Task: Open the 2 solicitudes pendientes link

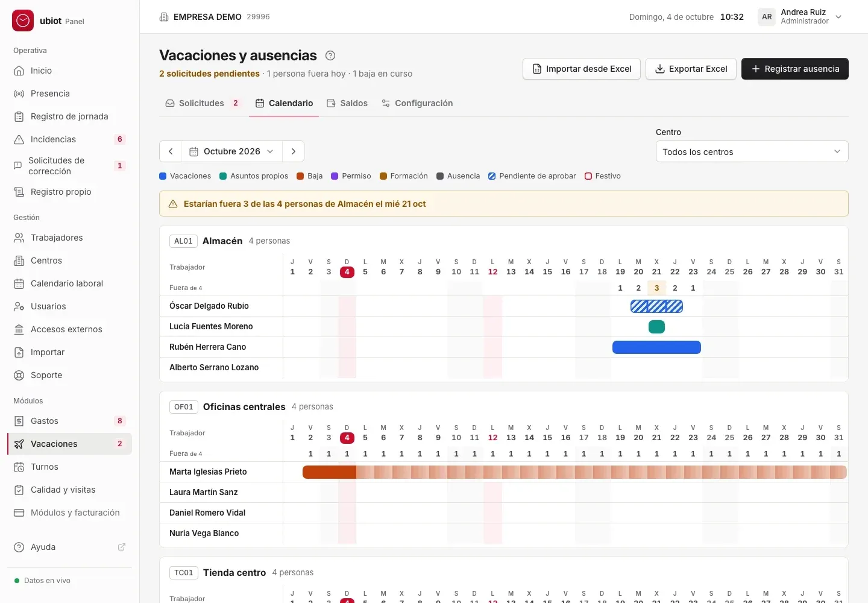Action: (209, 74)
